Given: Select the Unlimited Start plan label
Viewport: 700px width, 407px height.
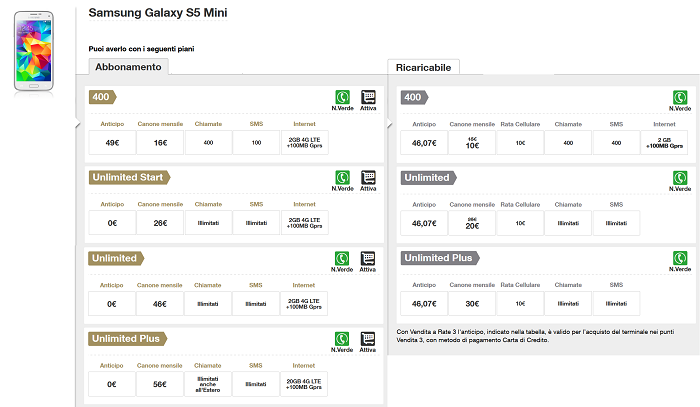Looking at the screenshot, I should pos(129,177).
